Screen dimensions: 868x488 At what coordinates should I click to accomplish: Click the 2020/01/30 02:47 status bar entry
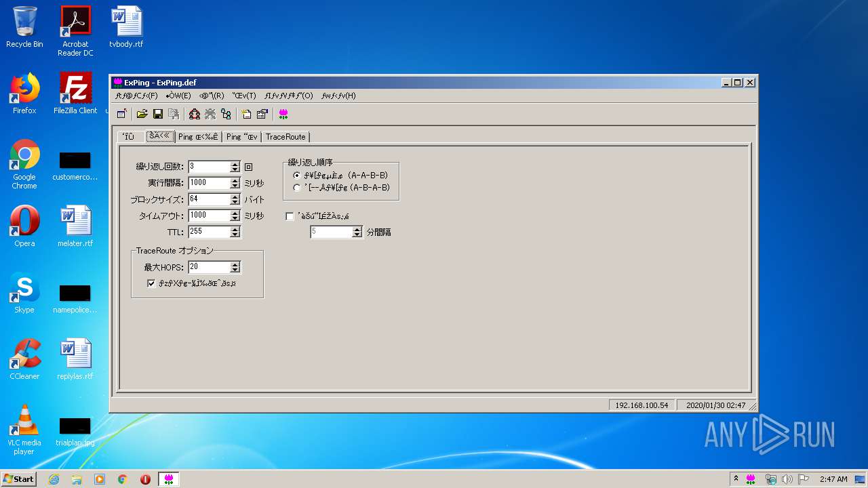716,405
